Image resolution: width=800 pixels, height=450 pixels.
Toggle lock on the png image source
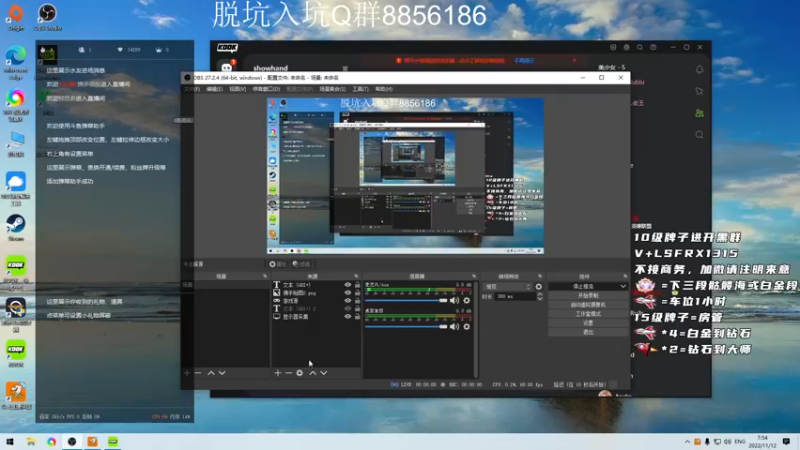[357, 293]
